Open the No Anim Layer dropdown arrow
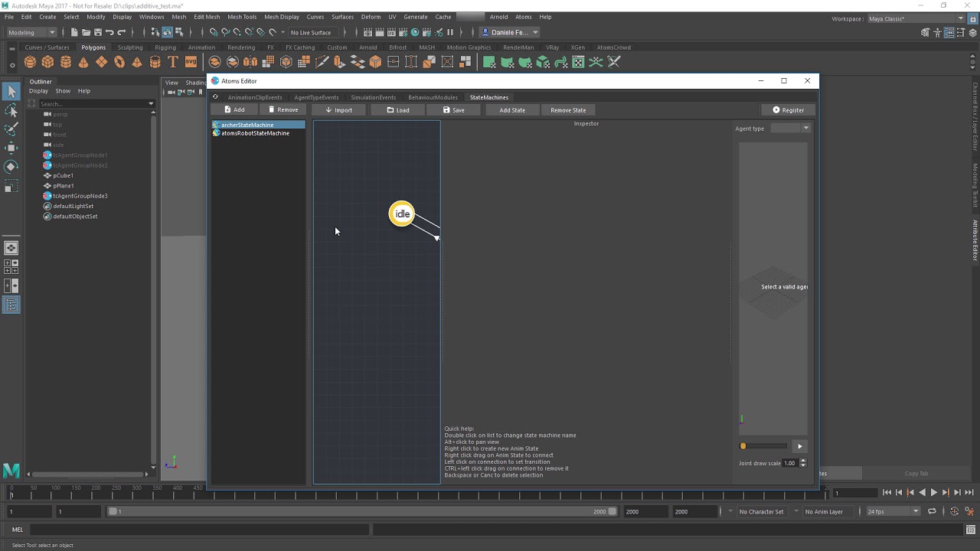The width and height of the screenshot is (980, 551). click(x=796, y=511)
